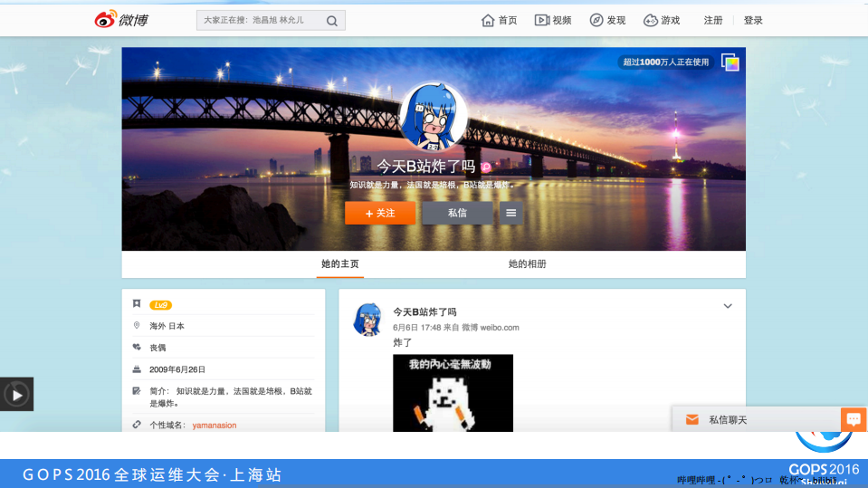Switch to 她的主页 tab

point(340,264)
